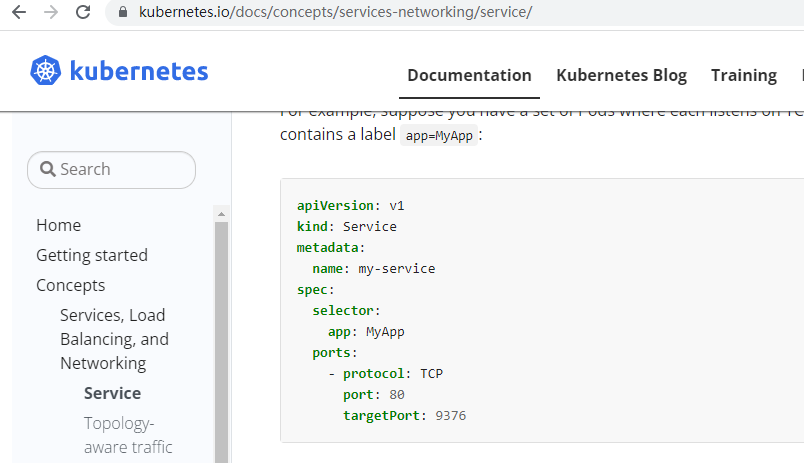Open the Topology-aware traffic sidebar entry
Screen dimensions: 804x463
pos(128,435)
